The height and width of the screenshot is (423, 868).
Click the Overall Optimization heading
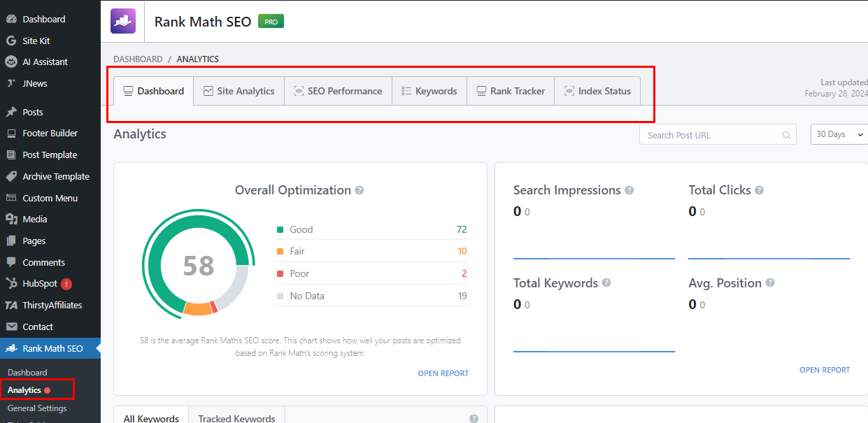pos(293,190)
